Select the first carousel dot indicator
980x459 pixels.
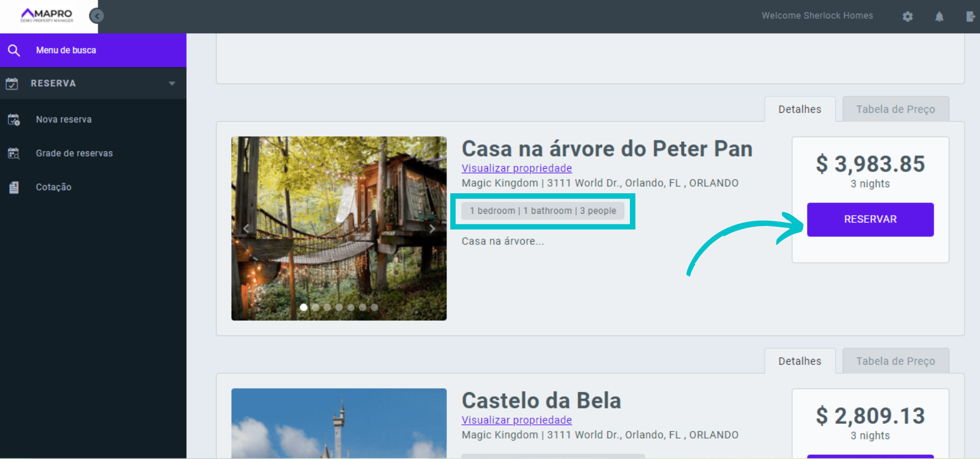click(304, 308)
